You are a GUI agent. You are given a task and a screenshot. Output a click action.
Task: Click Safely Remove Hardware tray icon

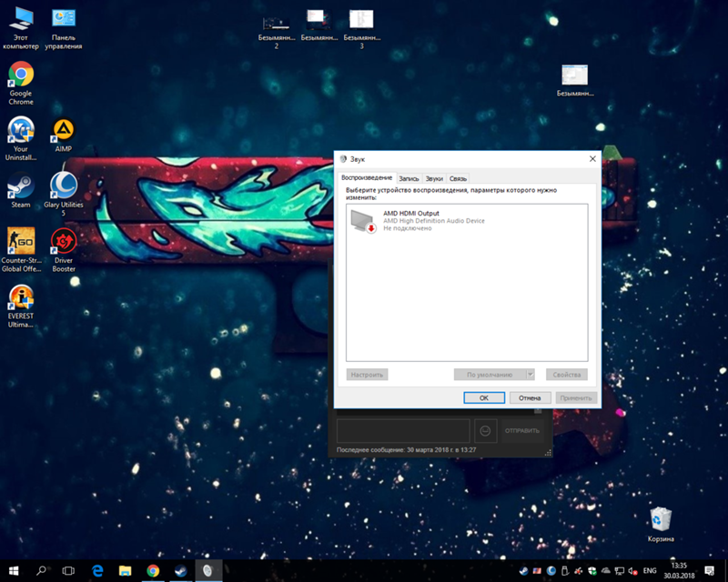click(x=565, y=571)
